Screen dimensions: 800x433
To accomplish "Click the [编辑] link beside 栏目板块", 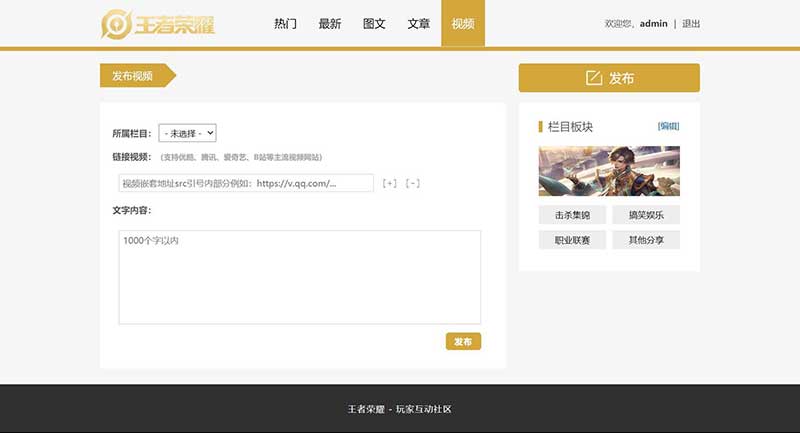I will (668, 126).
